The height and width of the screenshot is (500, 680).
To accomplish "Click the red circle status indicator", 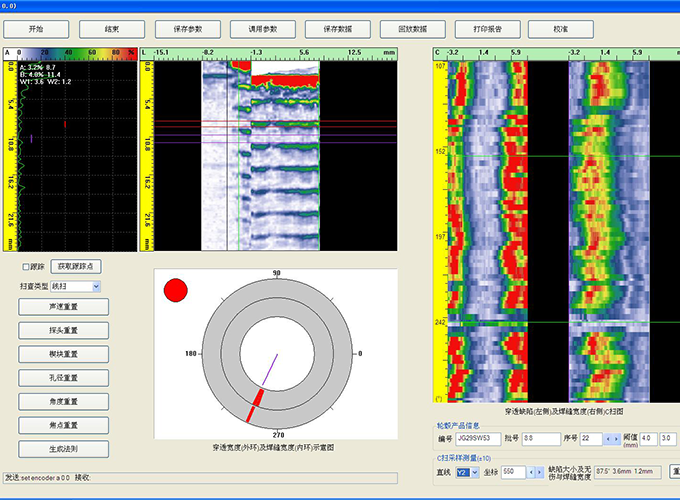I will [x=176, y=291].
